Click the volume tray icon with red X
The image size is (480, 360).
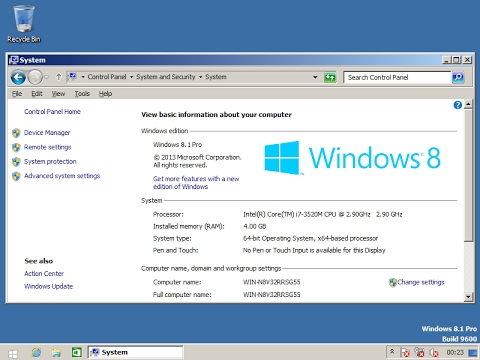tap(434, 352)
